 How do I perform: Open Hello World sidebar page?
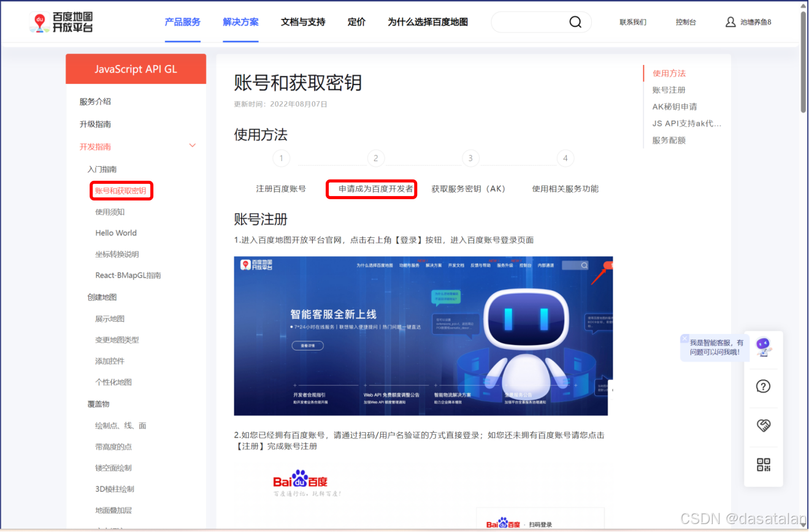[116, 233]
